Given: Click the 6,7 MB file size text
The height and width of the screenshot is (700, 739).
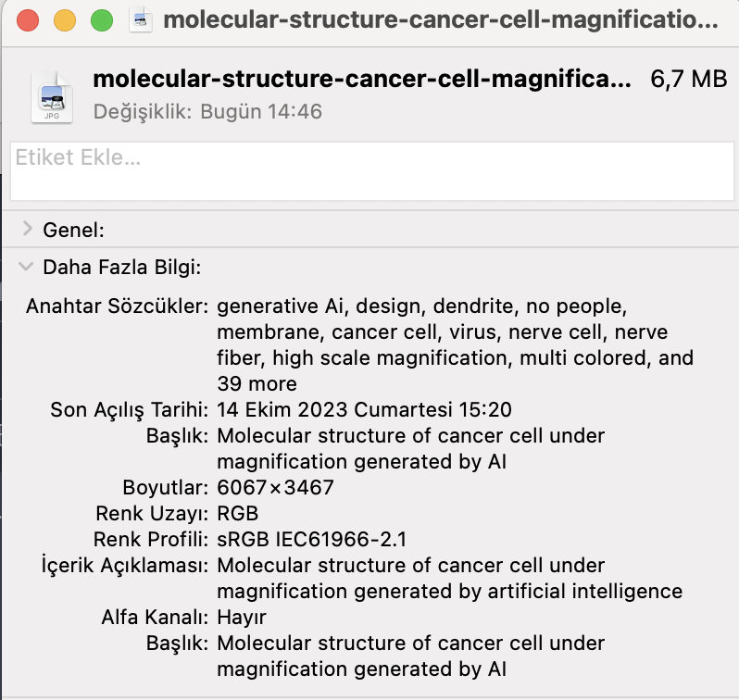Looking at the screenshot, I should 689,80.
